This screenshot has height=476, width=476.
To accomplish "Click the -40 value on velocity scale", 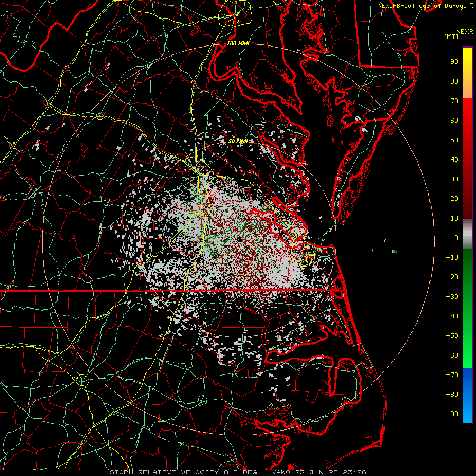I will (452, 316).
